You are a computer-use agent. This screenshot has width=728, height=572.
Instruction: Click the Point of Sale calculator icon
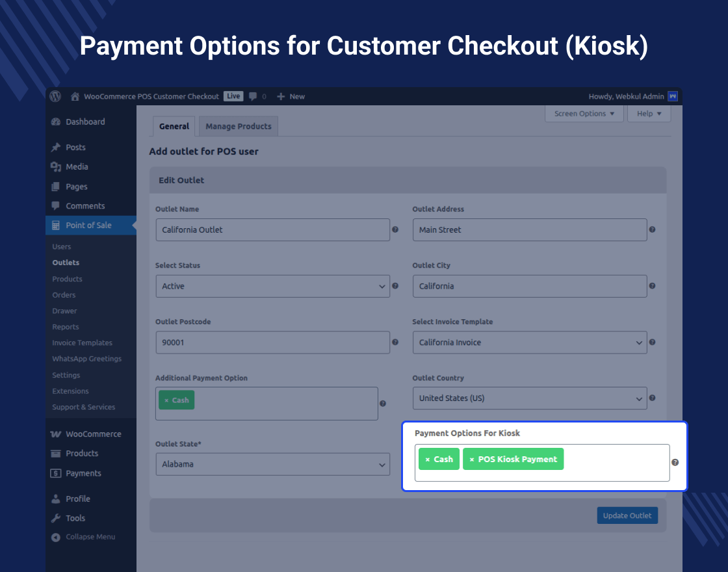click(x=56, y=225)
